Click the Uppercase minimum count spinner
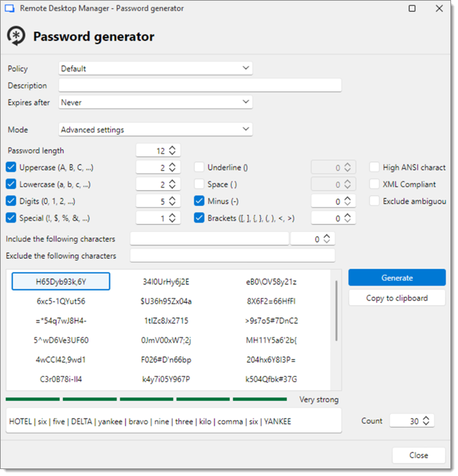 coord(173,168)
